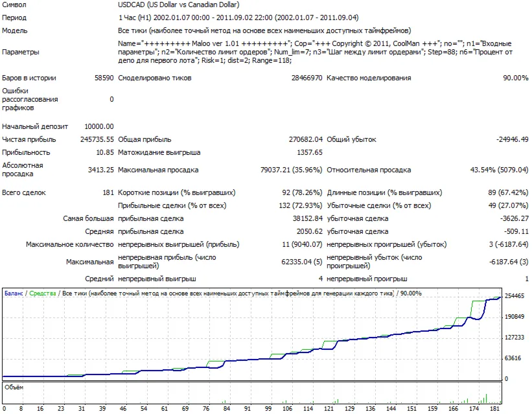This screenshot has width=532, height=414.
Task: Click the 127233 y-axis label
Action: pos(515,338)
